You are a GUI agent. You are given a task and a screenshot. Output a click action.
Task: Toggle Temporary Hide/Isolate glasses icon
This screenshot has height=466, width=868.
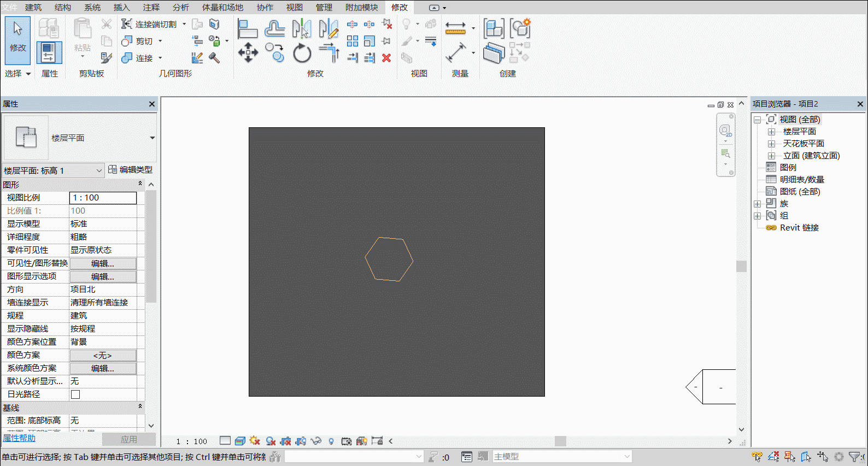click(316, 441)
